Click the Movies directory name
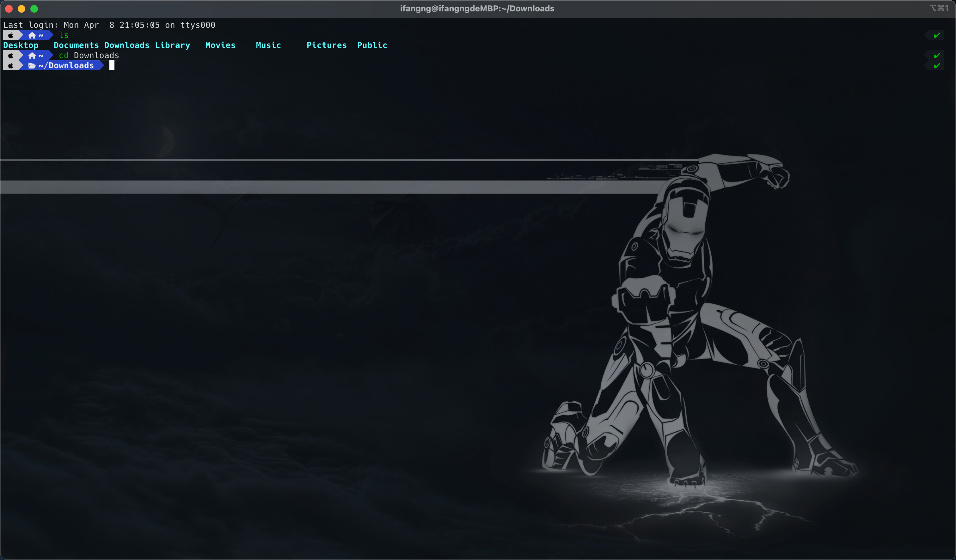The width and height of the screenshot is (956, 560). (220, 45)
